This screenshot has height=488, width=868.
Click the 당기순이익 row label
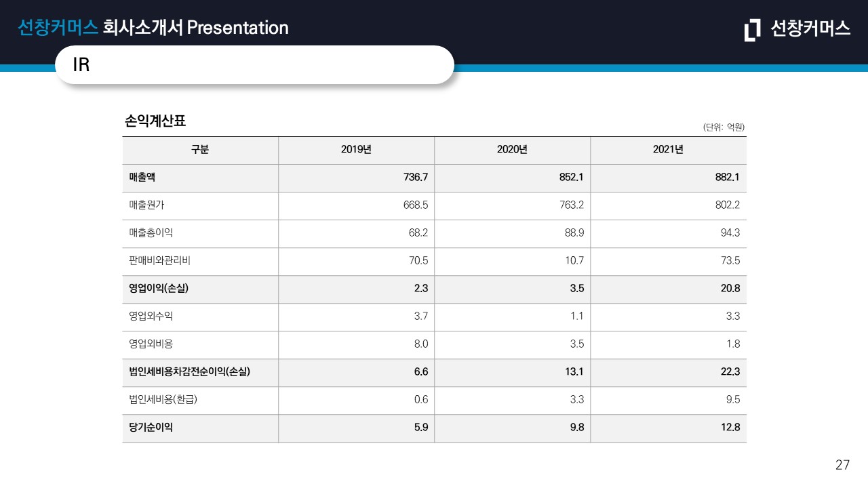(151, 428)
